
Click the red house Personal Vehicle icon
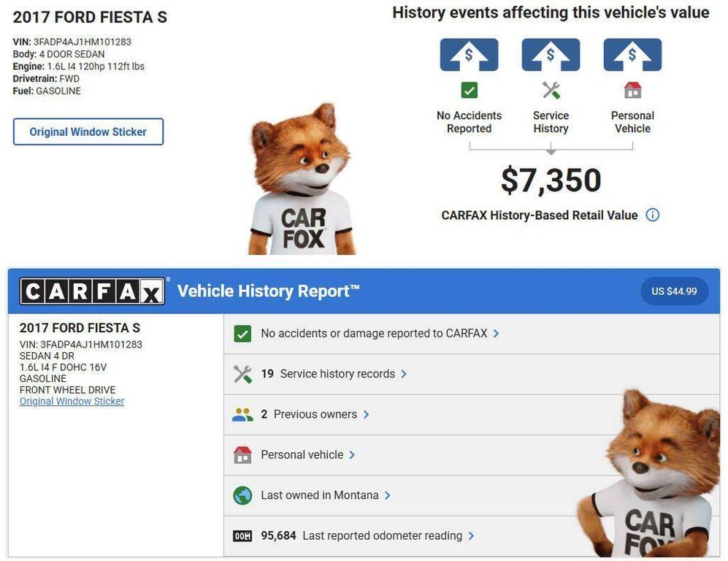coord(632,91)
